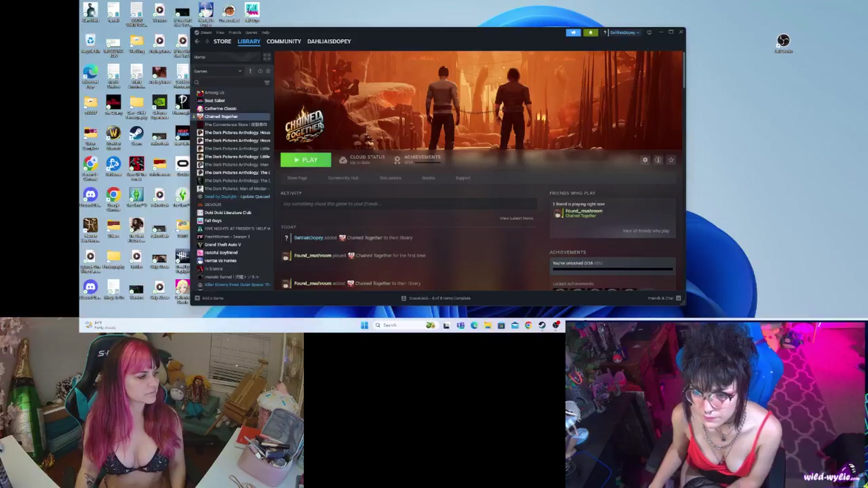
Task: Open the DahliaIsDopey account dropdown
Action: [x=625, y=33]
